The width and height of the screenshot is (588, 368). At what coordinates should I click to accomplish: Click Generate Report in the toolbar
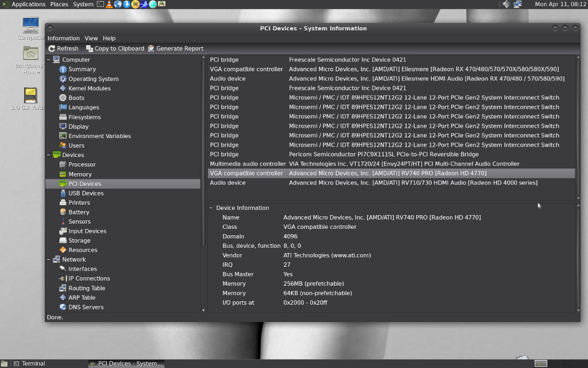(x=176, y=48)
